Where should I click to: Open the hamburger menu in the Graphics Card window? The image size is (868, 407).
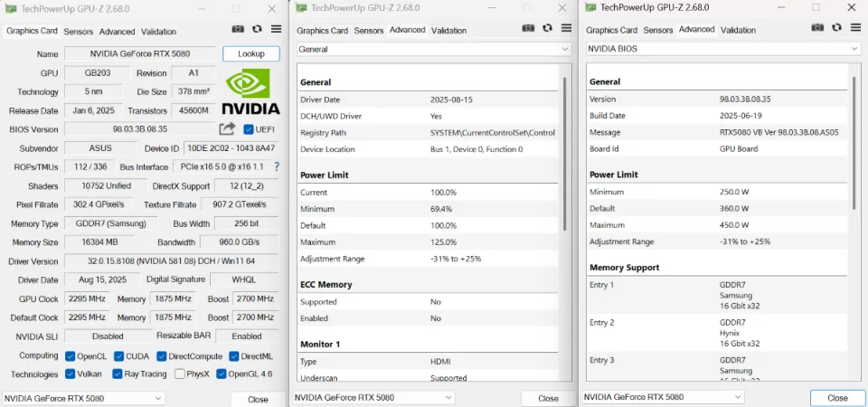point(276,30)
